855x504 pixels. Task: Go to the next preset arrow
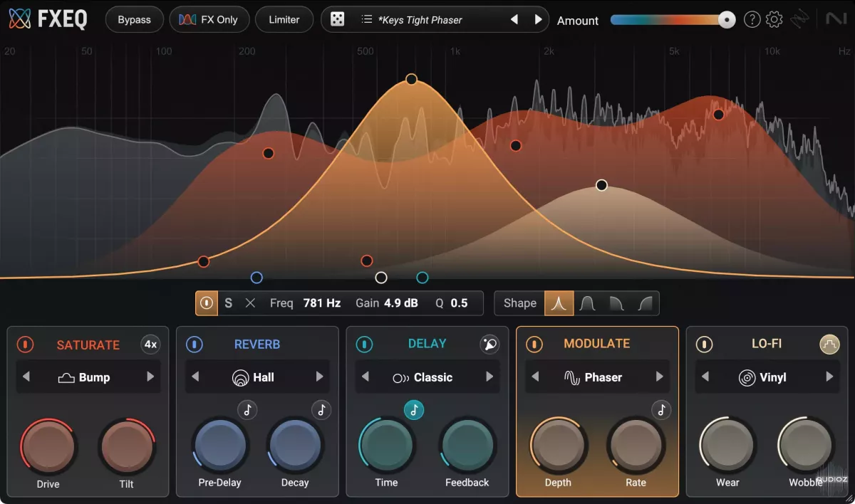(538, 20)
